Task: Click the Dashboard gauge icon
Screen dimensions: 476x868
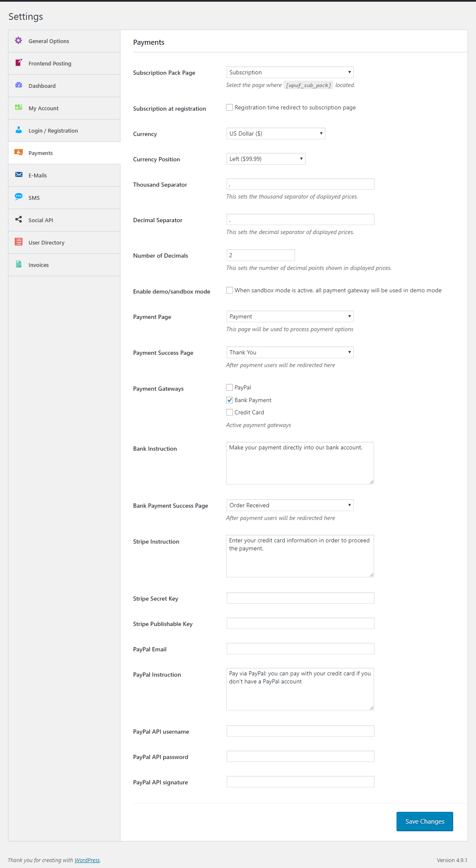Action: click(19, 85)
